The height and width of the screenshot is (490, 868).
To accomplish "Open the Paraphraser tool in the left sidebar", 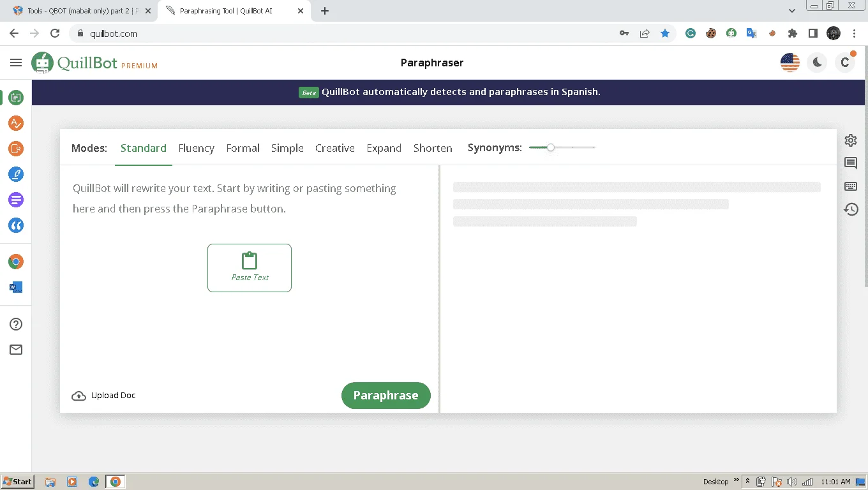I will point(16,98).
